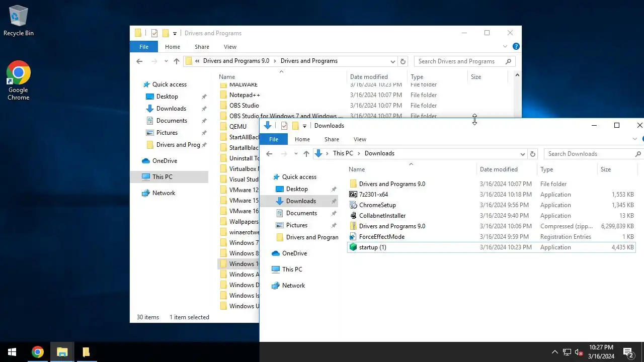This screenshot has height=362, width=644.
Task: Select Quick access in Drivers and Programs navigation pane
Action: click(169, 84)
